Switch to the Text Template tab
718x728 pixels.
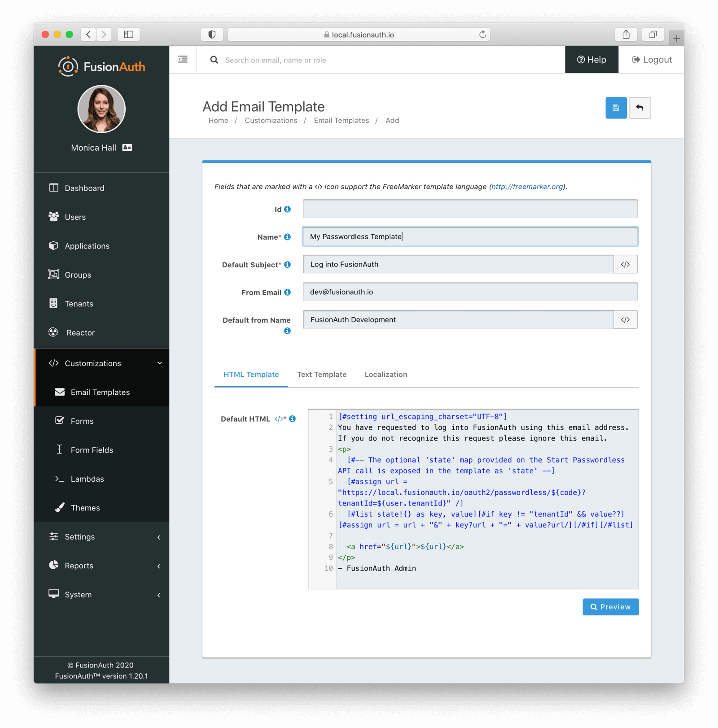click(x=322, y=375)
